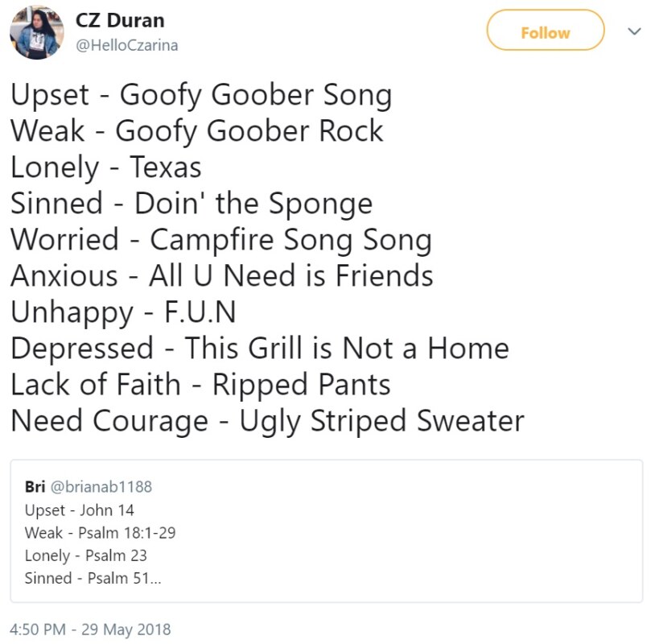This screenshot has height=644, width=651.
Task: Expand the truncated 'Sinned - Psalm 51...' text
Action: (93, 578)
